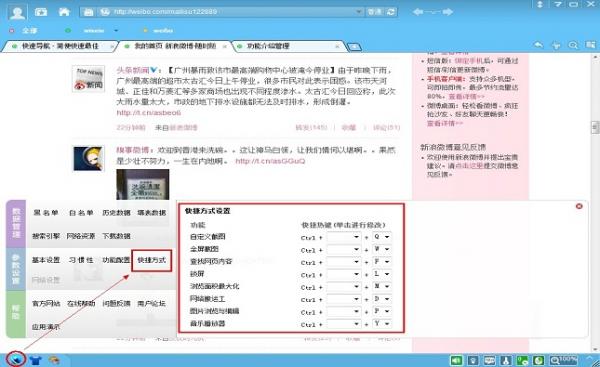
Task: Click the refresh icon beside the address bar
Action: point(391,12)
